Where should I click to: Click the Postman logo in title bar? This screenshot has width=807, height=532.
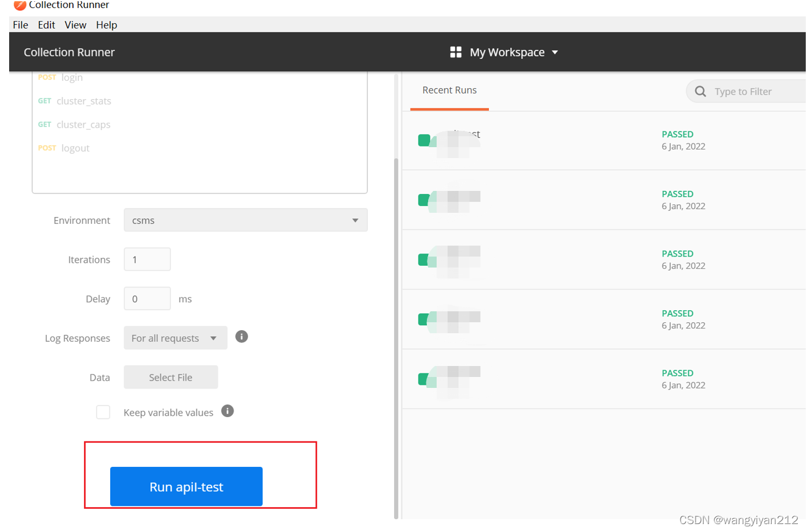pos(19,4)
